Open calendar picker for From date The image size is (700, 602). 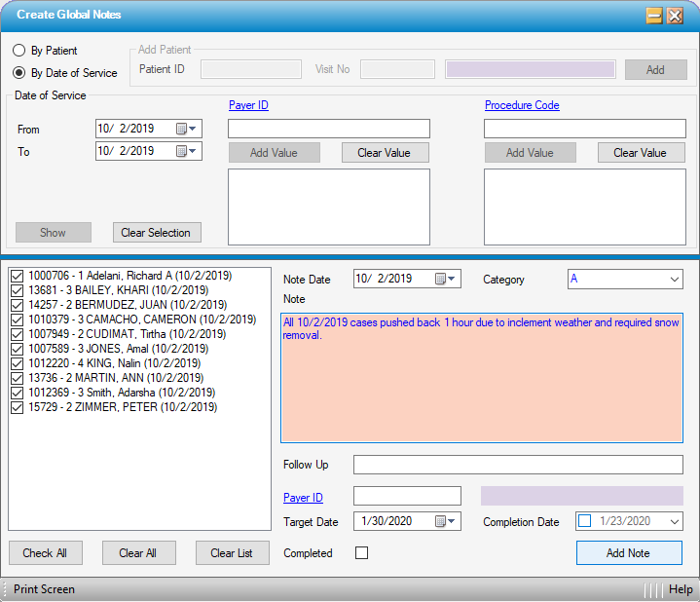[x=186, y=129]
